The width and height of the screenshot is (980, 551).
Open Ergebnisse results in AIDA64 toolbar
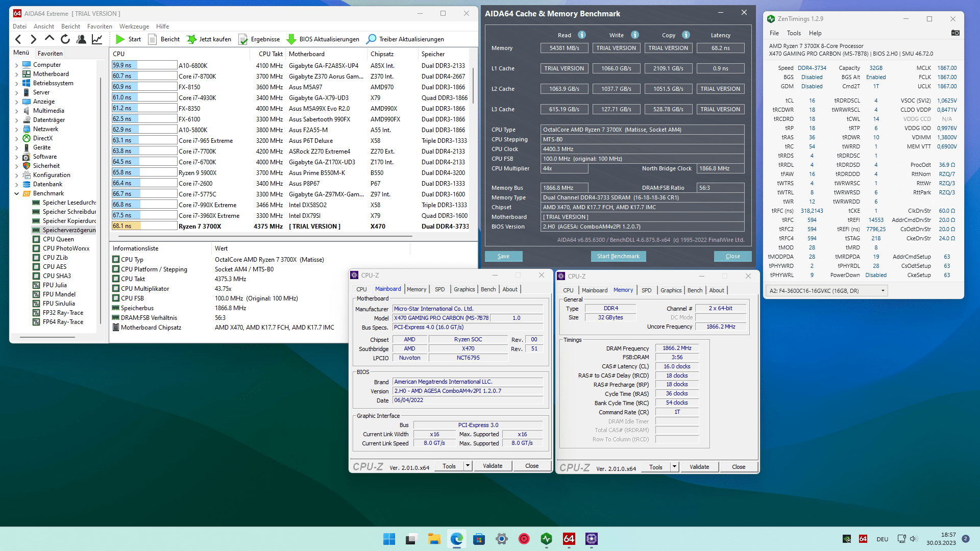[259, 39]
